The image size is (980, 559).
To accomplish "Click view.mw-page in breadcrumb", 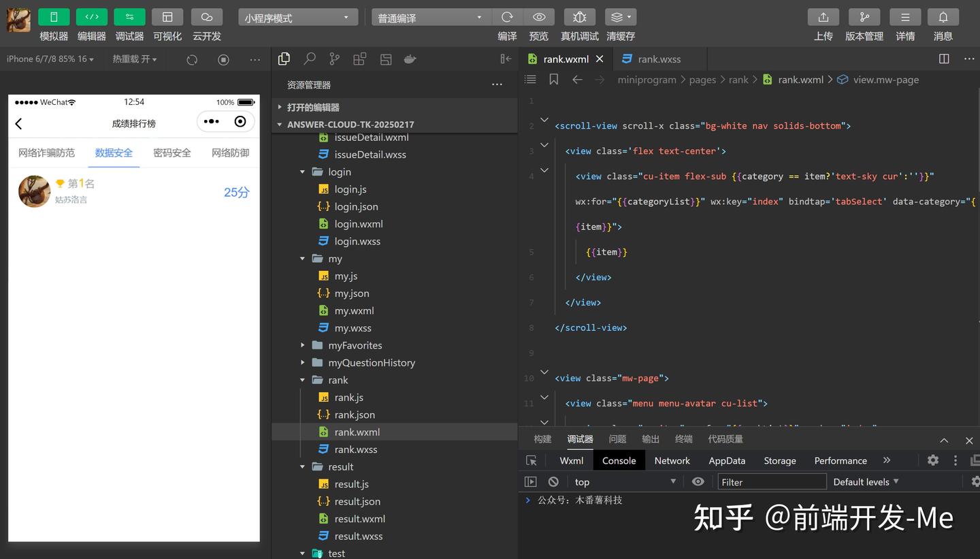I will click(886, 80).
